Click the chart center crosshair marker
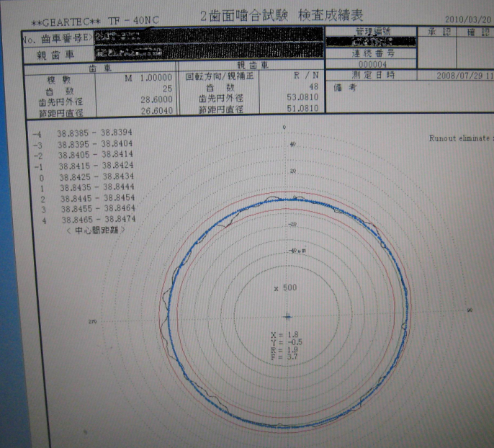Screen dimensions: 494x448 pos(287,317)
